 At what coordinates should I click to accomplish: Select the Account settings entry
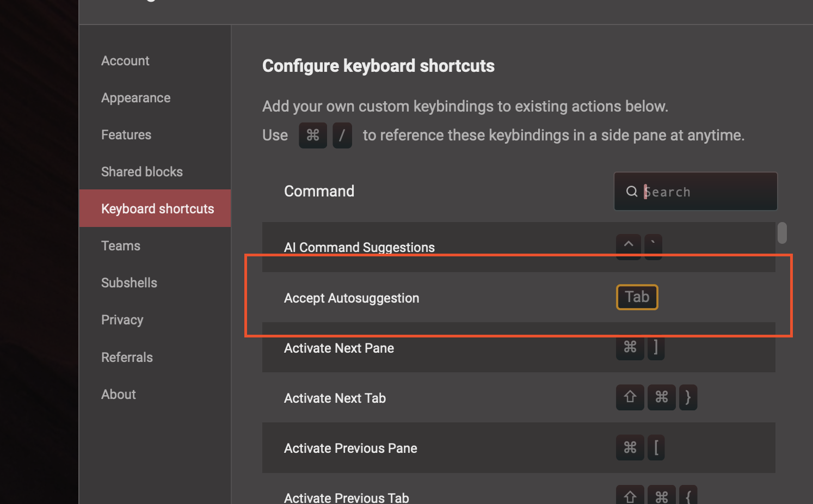(125, 60)
